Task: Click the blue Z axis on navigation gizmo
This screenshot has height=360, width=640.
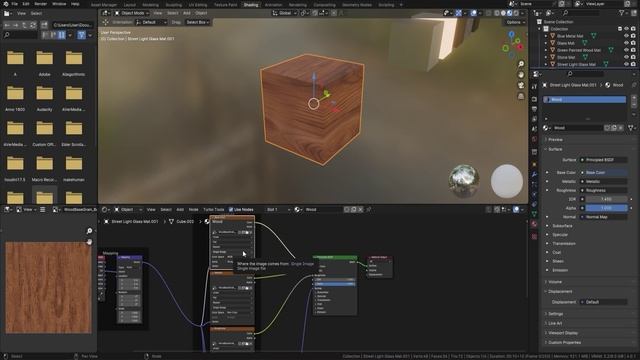Action: (511, 35)
